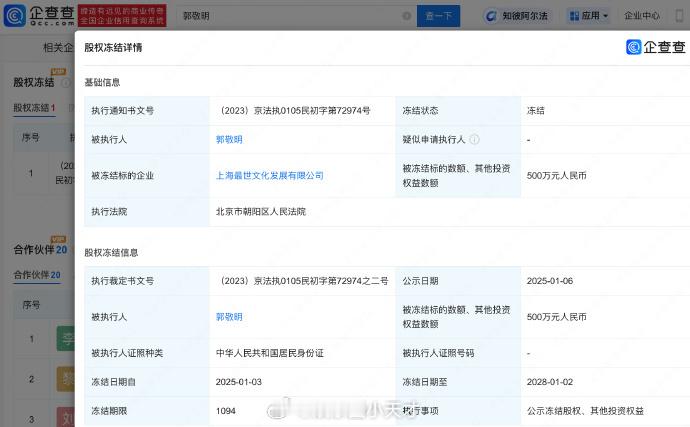
Task: Open 企业中心 in the top bar
Action: pyautogui.click(x=642, y=16)
